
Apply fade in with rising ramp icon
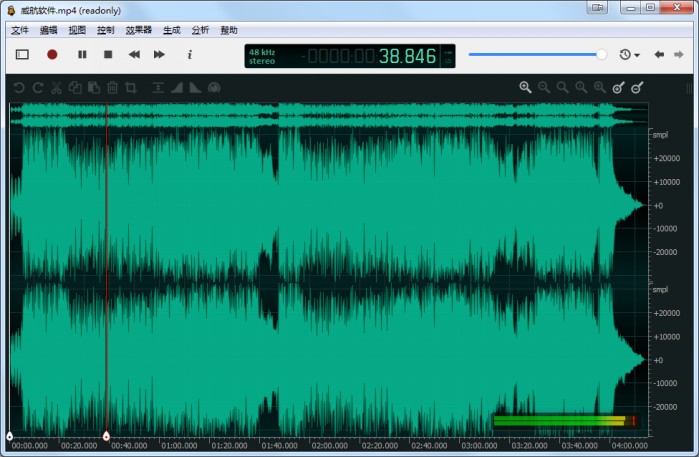coord(177,87)
